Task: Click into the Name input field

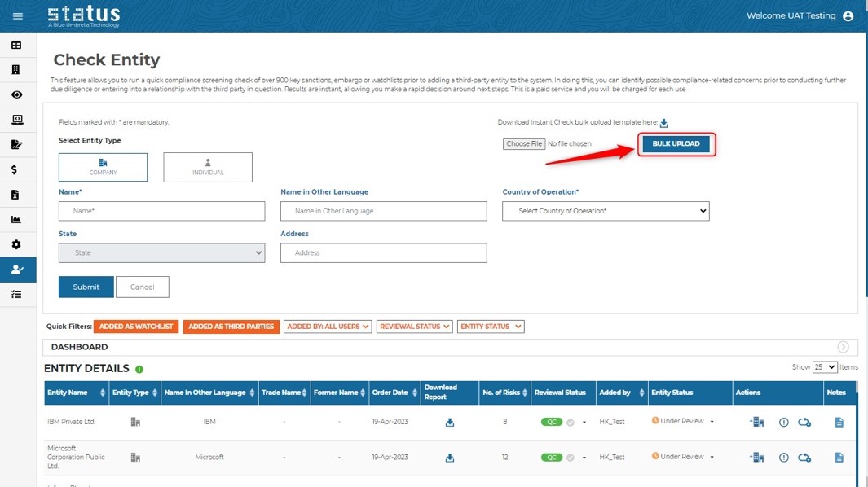Action: point(161,211)
